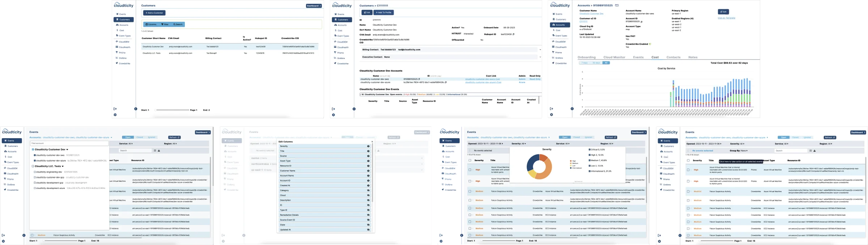Switch to Notes tab on account page
Screen dimensions: 868x245
coord(693,57)
